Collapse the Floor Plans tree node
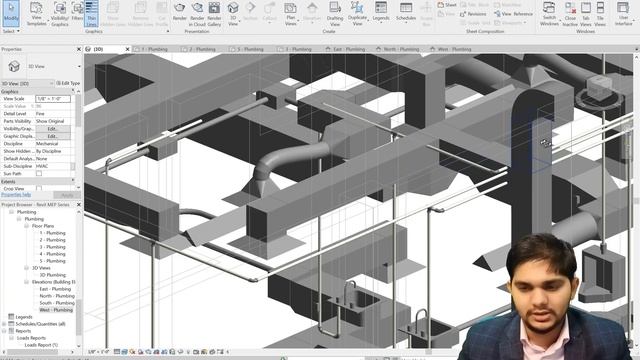640x360 pixels. tap(27, 226)
